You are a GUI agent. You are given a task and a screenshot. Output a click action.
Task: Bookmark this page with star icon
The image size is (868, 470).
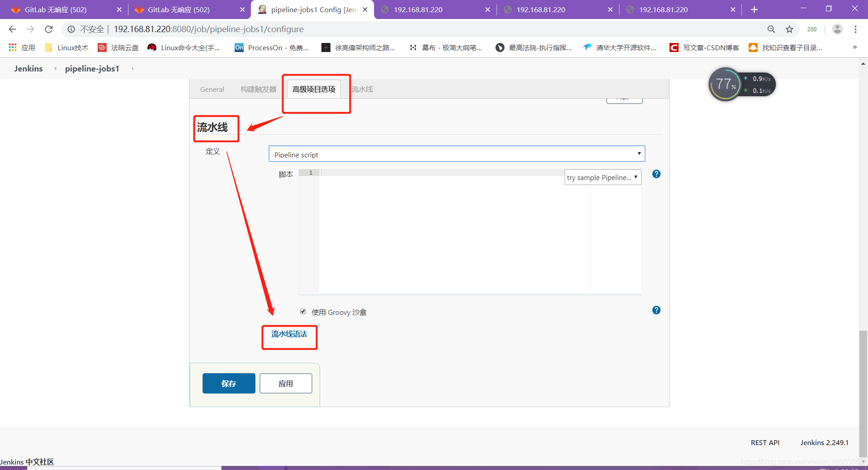pyautogui.click(x=789, y=29)
